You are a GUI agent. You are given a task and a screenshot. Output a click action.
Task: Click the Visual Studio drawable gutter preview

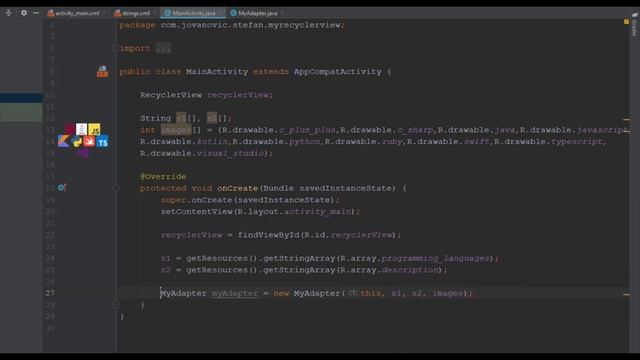click(83, 153)
